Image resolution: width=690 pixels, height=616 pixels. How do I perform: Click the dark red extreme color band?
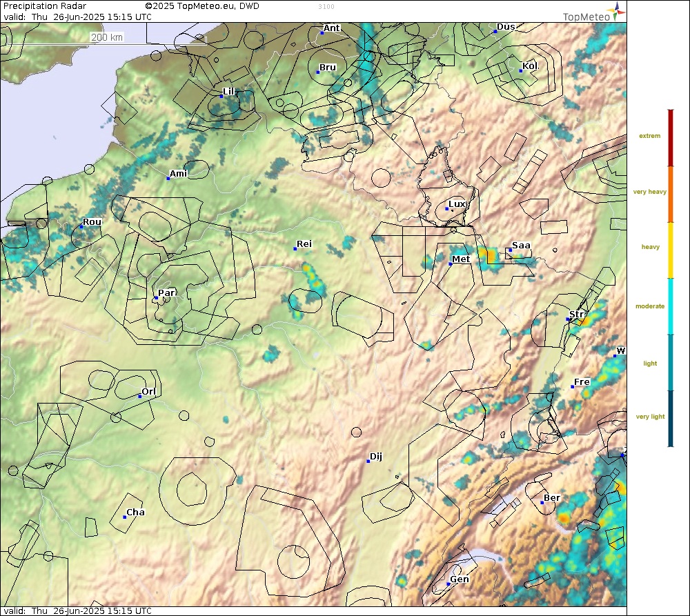(x=671, y=138)
